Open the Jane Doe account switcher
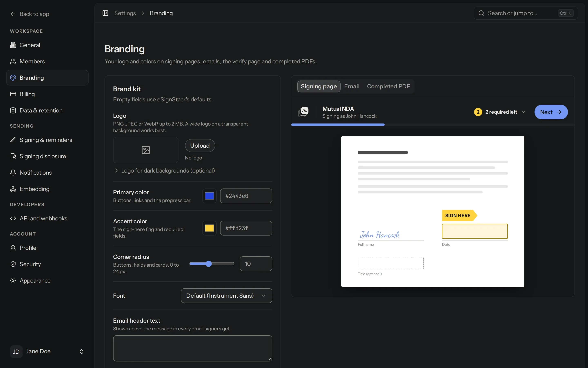588x368 pixels. 47,351
